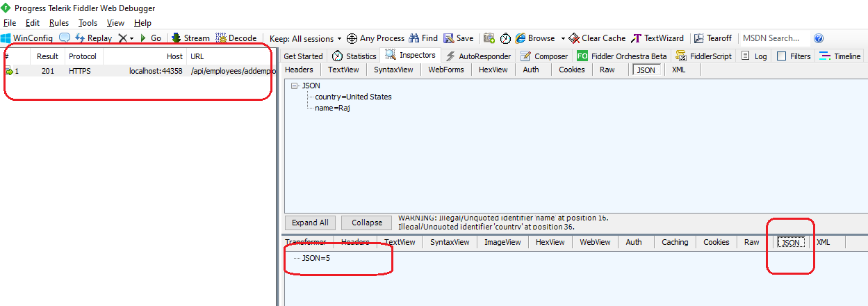This screenshot has width=868, height=306.
Task: Open the AutoResponder tab
Action: pos(478,56)
